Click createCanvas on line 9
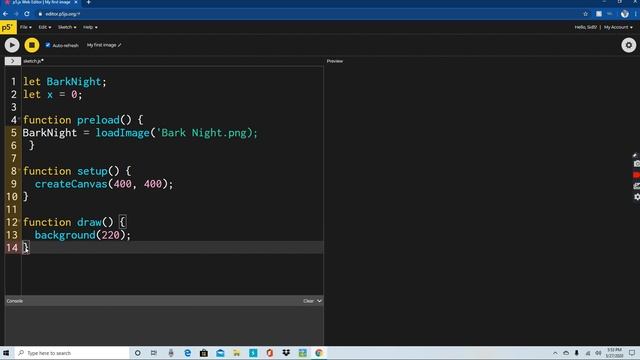The width and height of the screenshot is (640, 360). point(71,184)
